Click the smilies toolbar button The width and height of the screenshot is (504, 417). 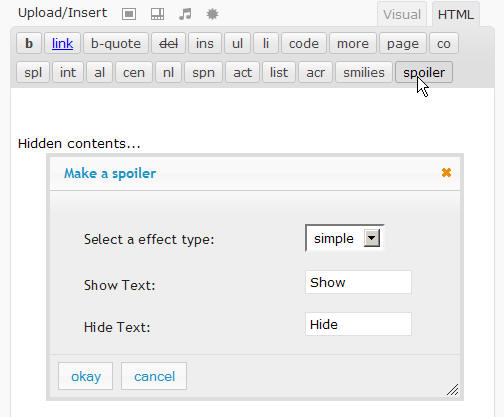pyautogui.click(x=364, y=72)
